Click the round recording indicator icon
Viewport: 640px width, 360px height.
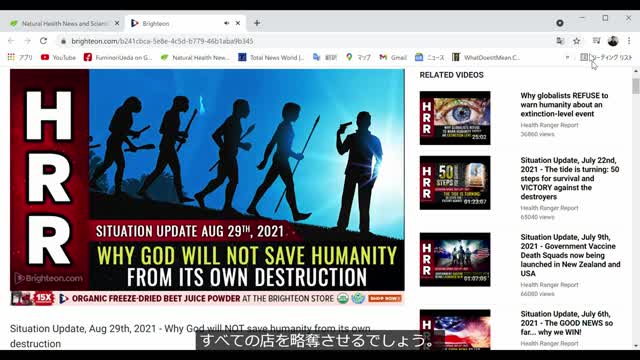[x=560, y=23]
